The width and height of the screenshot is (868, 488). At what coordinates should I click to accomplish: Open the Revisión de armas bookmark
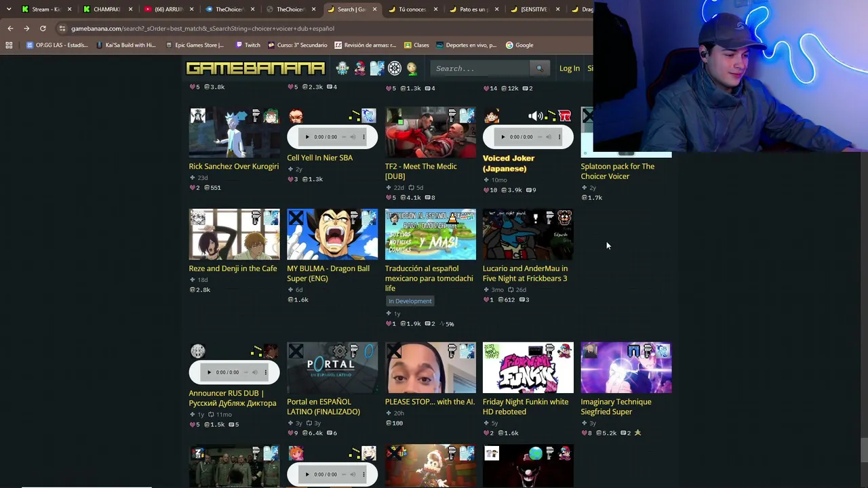(x=365, y=45)
